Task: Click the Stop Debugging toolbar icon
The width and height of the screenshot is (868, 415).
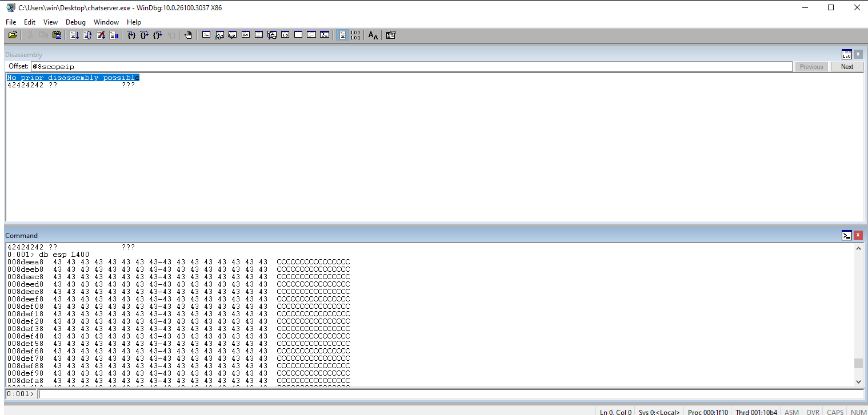Action: coord(101,35)
